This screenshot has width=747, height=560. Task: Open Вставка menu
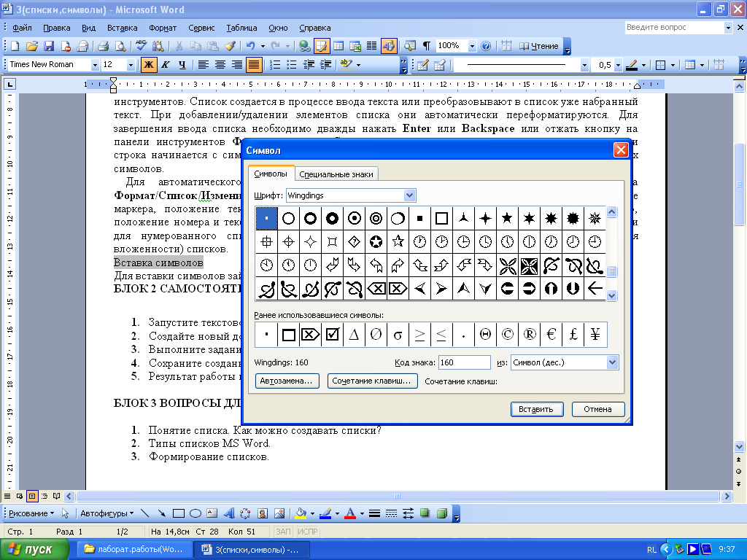122,28
